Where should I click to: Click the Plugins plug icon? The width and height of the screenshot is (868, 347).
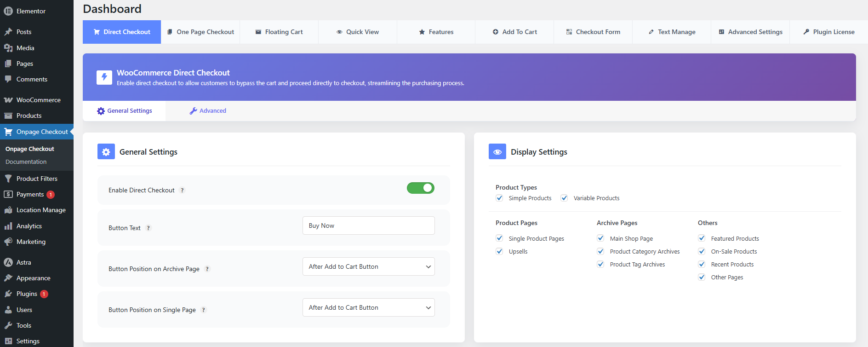pos(8,294)
